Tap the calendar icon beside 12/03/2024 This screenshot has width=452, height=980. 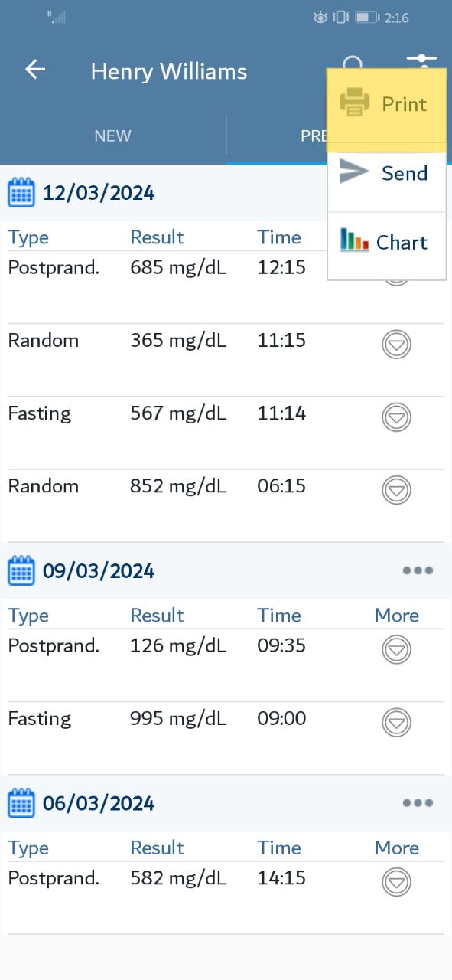point(21,192)
